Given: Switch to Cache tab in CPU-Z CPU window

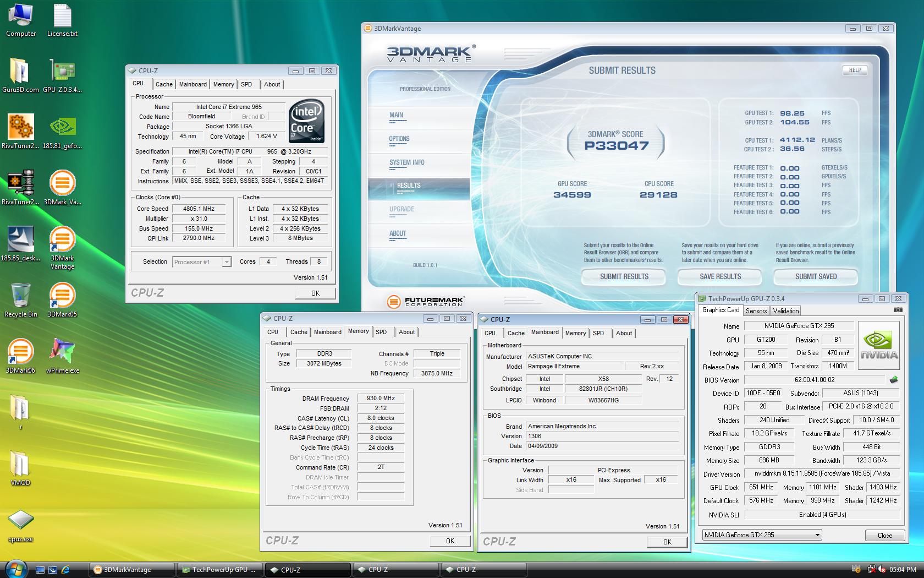Looking at the screenshot, I should 164,84.
